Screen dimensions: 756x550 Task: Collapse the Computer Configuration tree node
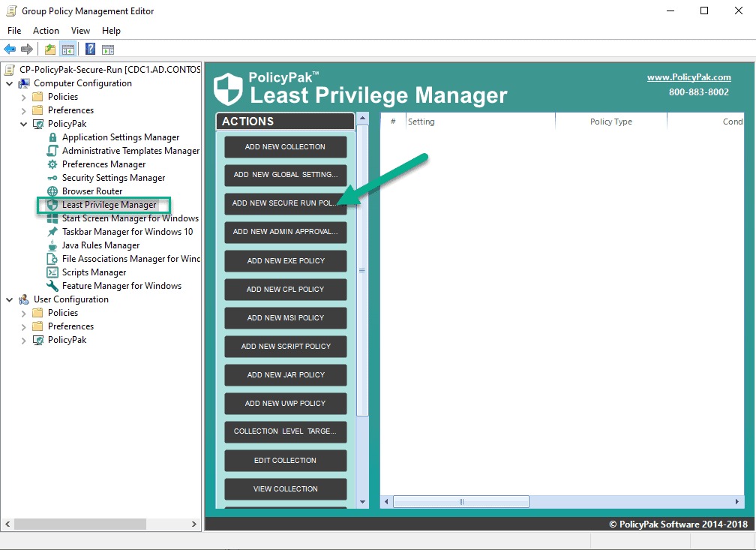10,83
